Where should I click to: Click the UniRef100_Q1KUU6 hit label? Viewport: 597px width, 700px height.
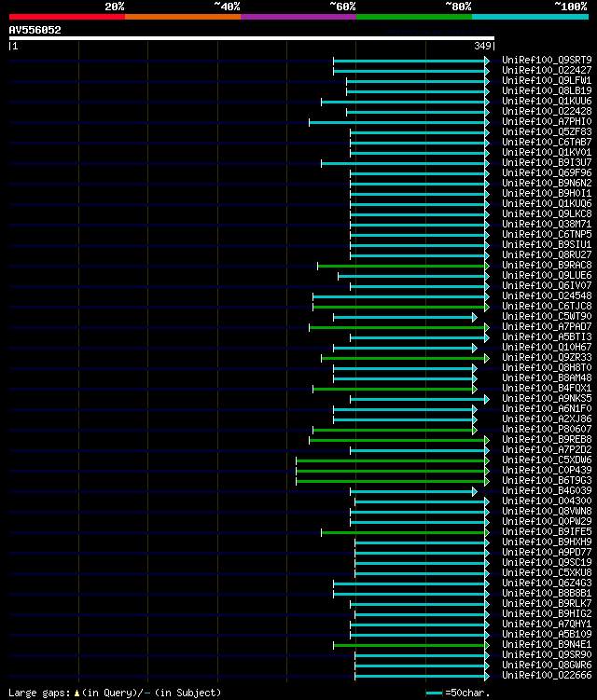[547, 101]
